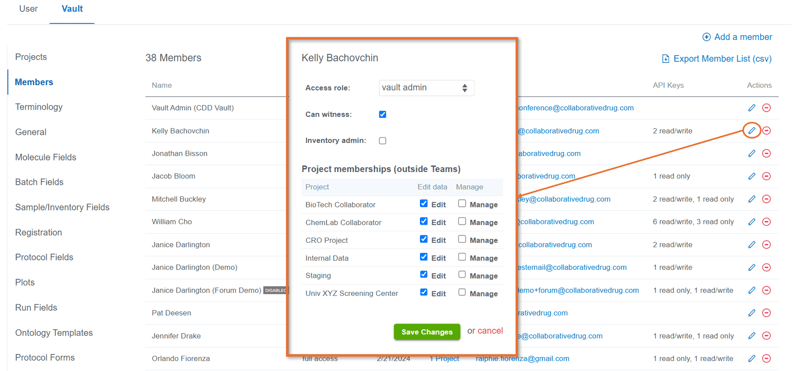Check Manage for ChemLab Collaborator
The height and width of the screenshot is (371, 800).
462,221
